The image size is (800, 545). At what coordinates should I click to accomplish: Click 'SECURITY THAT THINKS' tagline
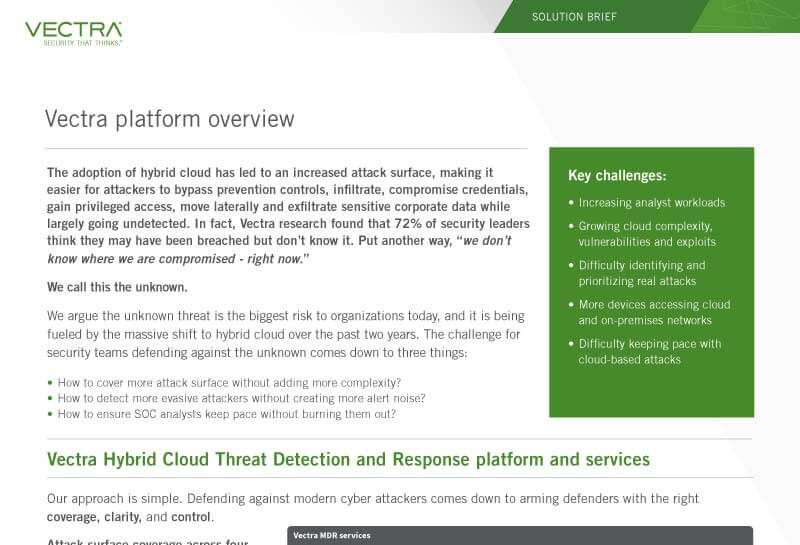pyautogui.click(x=83, y=43)
